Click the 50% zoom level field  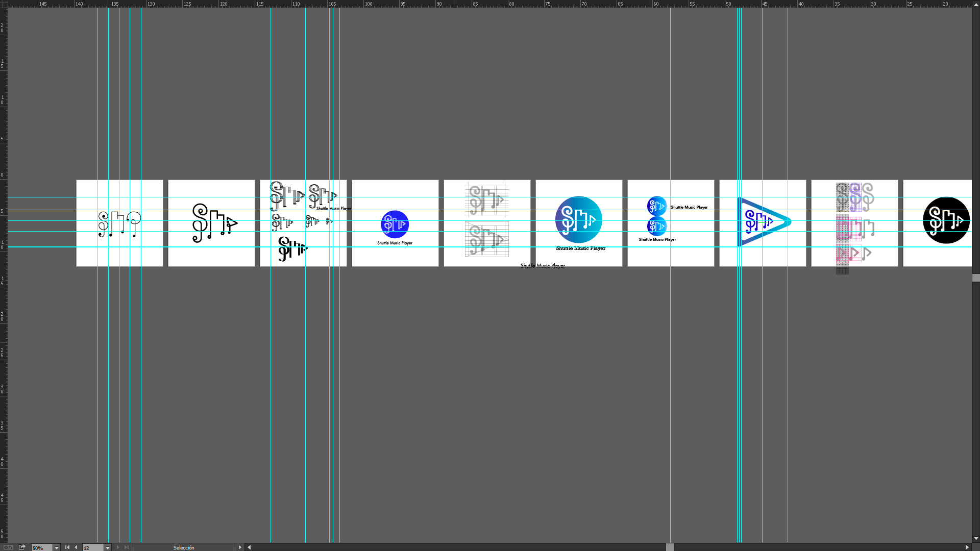42,547
